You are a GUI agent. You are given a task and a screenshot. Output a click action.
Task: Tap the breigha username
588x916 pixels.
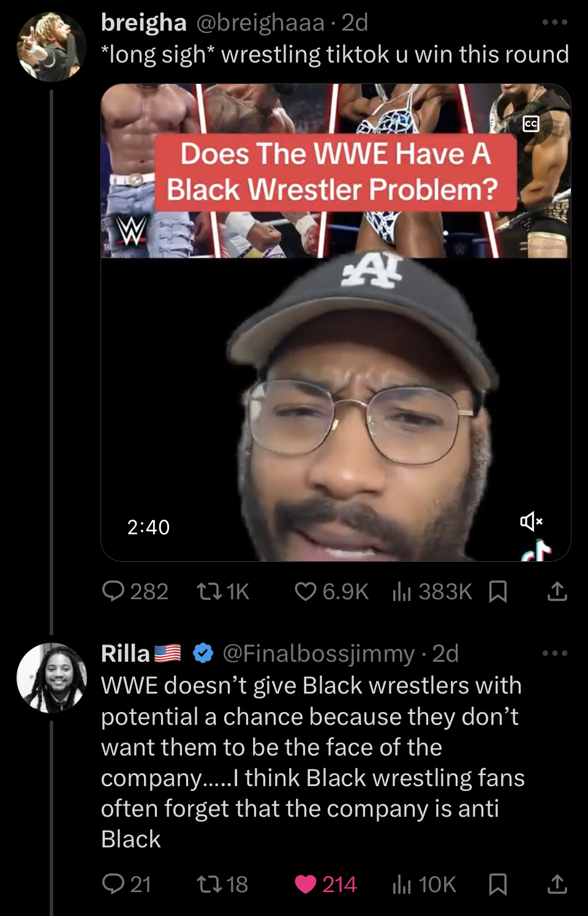pyautogui.click(x=144, y=22)
